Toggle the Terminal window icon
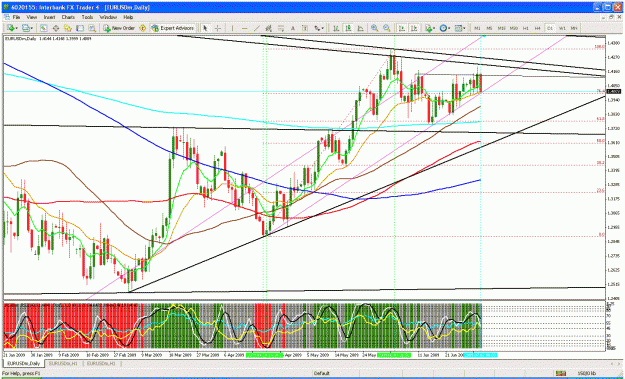The width and height of the screenshot is (625, 379). coord(80,28)
